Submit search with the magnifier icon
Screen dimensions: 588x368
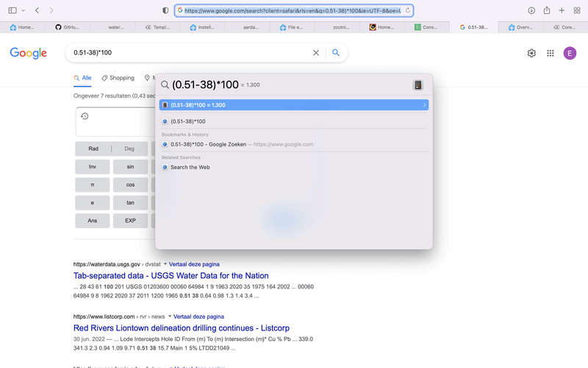point(336,52)
